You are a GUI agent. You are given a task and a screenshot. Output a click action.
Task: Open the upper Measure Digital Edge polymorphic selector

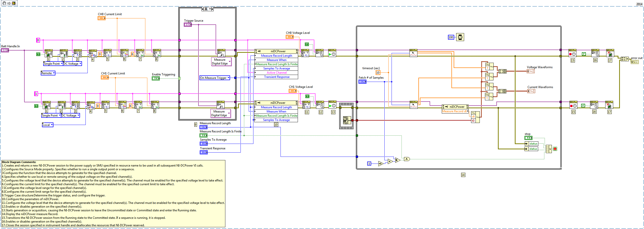222,62
